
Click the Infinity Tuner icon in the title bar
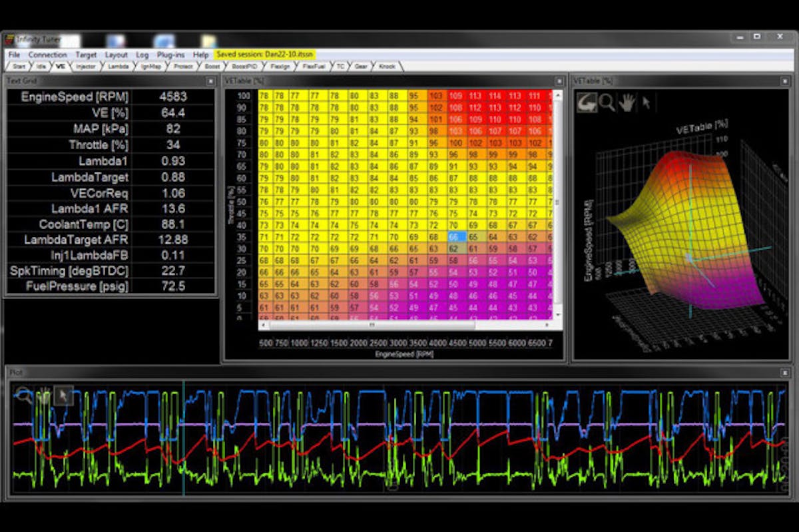pos(9,39)
